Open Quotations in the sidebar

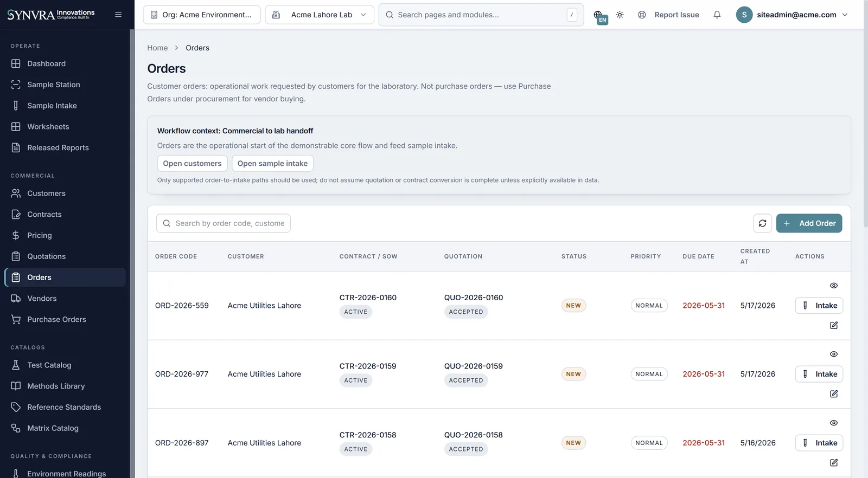(x=65, y=256)
